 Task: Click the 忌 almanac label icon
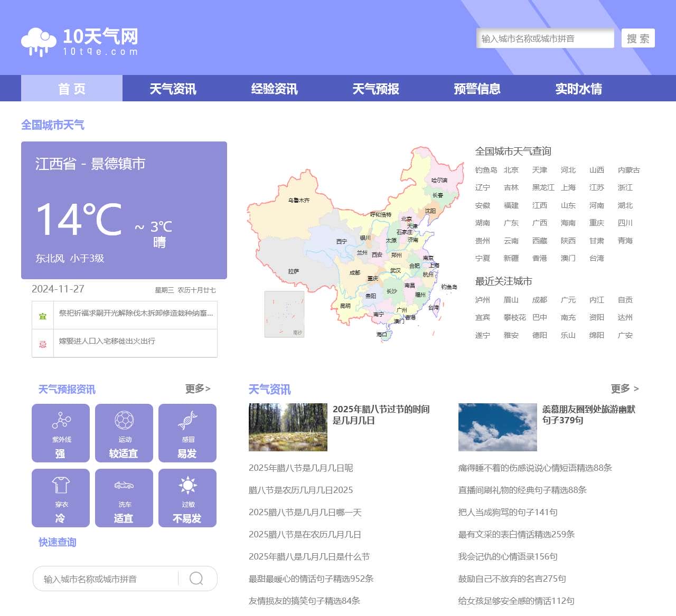coord(43,344)
